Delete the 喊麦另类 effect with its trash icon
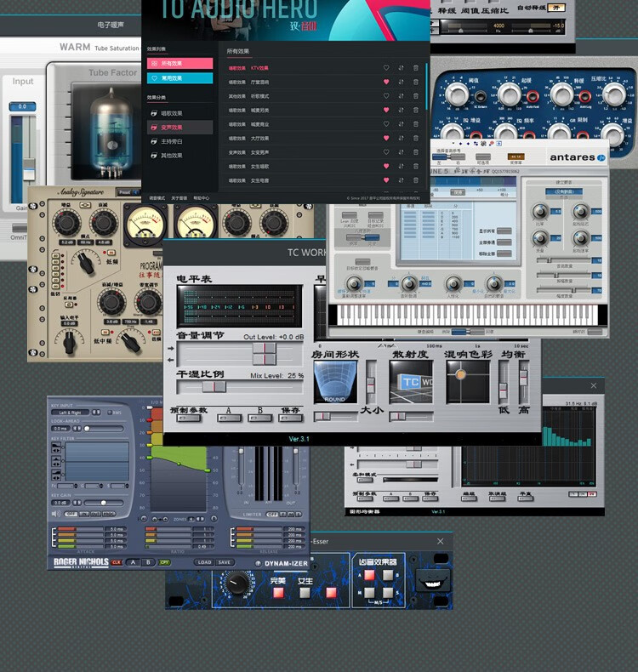This screenshot has width=638, height=672. coord(416,110)
